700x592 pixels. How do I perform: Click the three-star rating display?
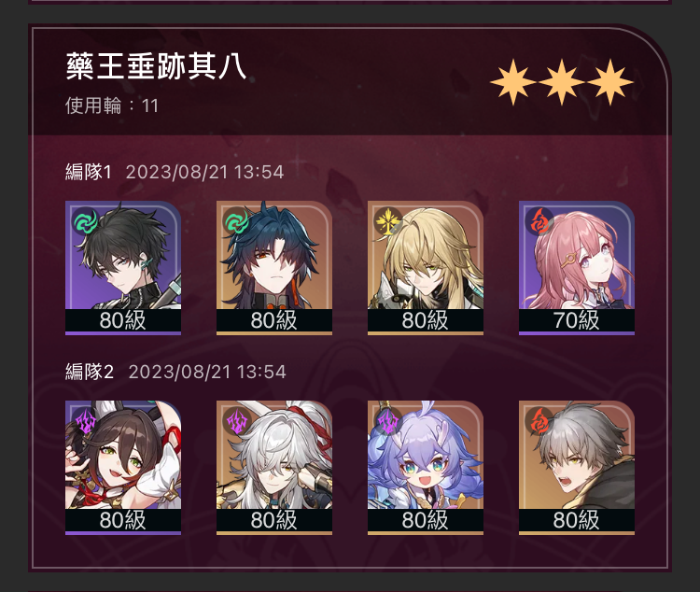pyautogui.click(x=562, y=83)
